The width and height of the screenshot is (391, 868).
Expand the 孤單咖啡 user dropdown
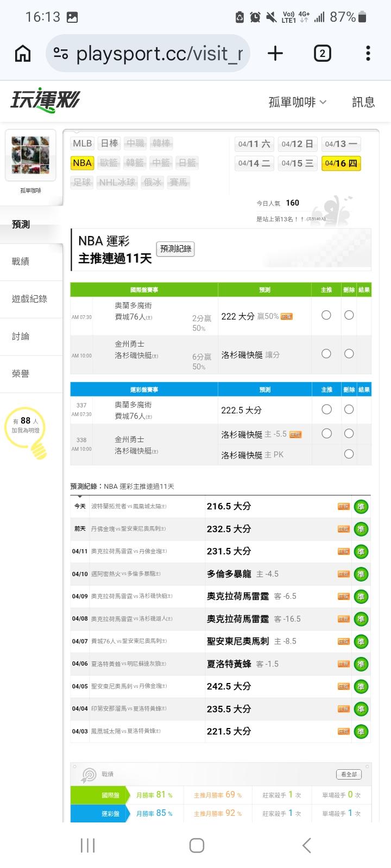point(298,102)
